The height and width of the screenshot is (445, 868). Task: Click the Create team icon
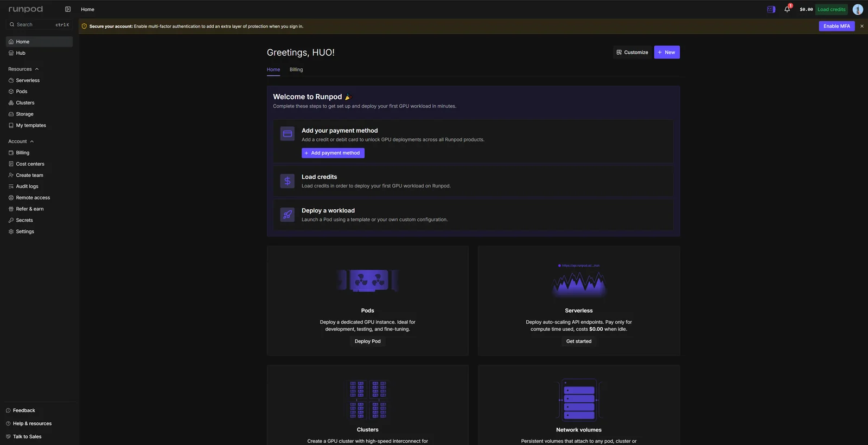[11, 175]
